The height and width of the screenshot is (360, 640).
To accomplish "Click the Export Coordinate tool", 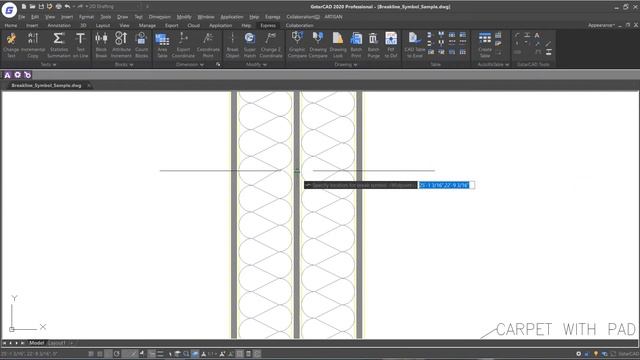I will click(183, 45).
